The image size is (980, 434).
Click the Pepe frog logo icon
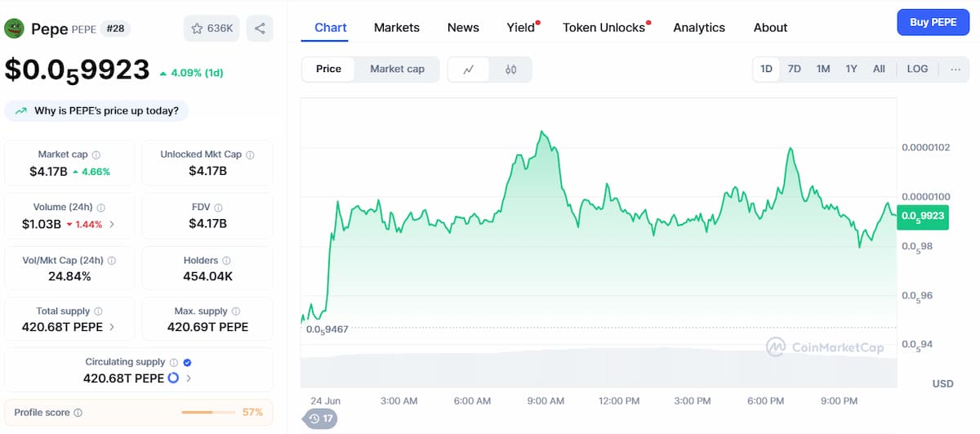tap(14, 29)
